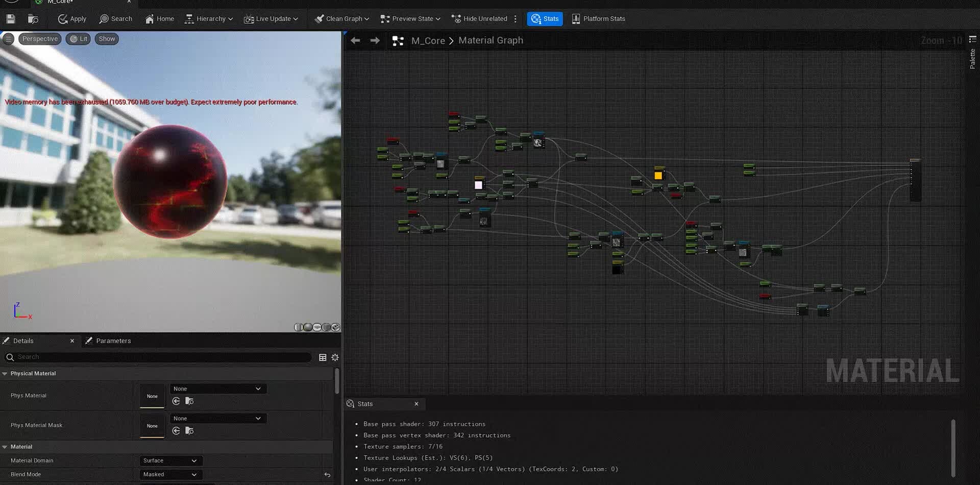Go Home in material graph
Image resolution: width=980 pixels, height=485 pixels.
click(x=159, y=19)
